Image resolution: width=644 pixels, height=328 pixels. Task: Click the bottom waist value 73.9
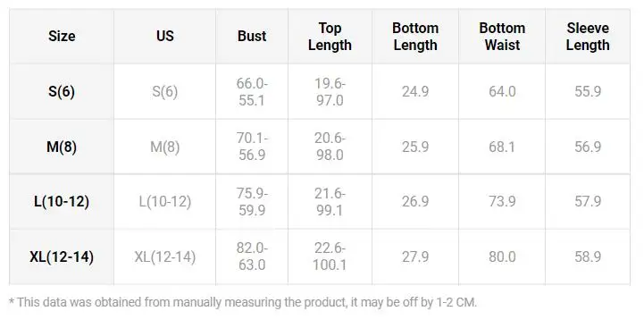[502, 201]
